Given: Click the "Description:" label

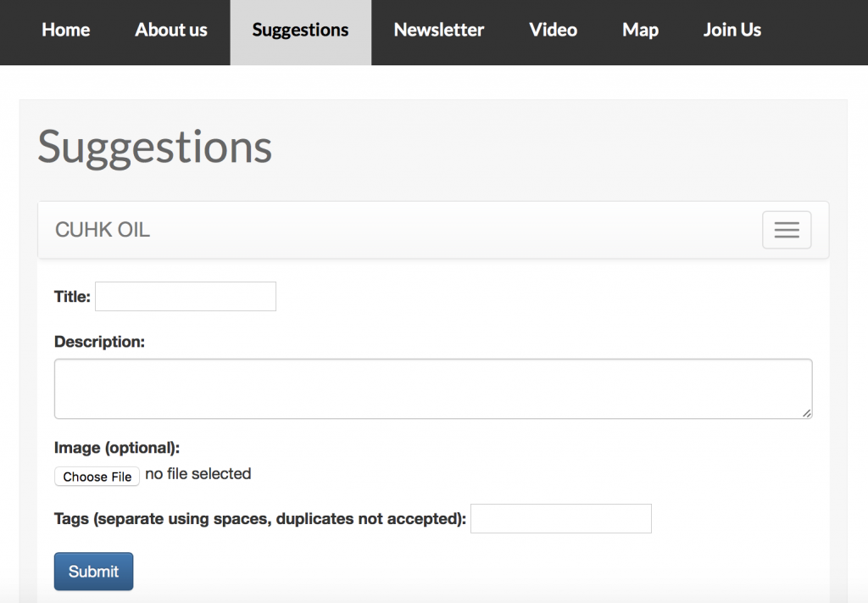Looking at the screenshot, I should tap(100, 342).
